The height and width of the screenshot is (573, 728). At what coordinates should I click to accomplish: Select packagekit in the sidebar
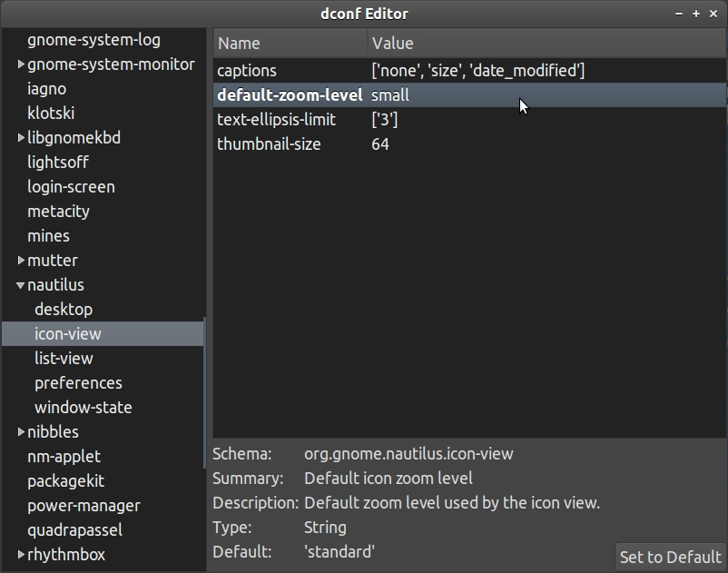click(66, 481)
